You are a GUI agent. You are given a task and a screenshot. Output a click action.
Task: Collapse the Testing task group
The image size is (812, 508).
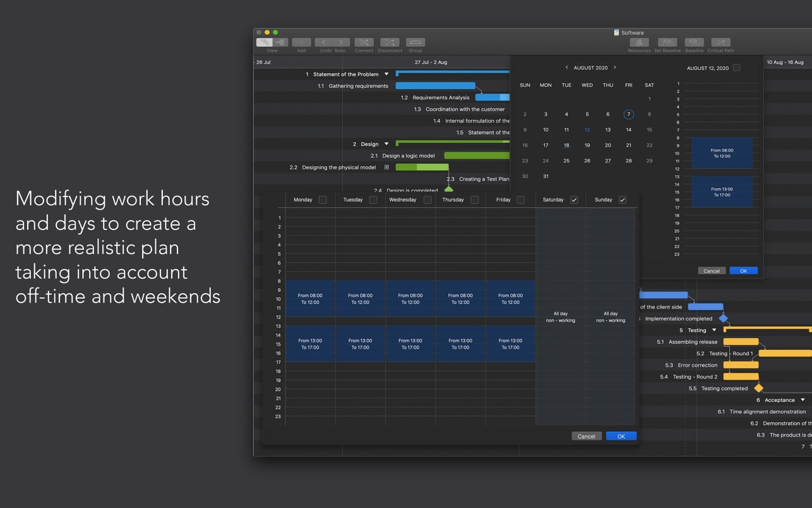pyautogui.click(x=714, y=330)
